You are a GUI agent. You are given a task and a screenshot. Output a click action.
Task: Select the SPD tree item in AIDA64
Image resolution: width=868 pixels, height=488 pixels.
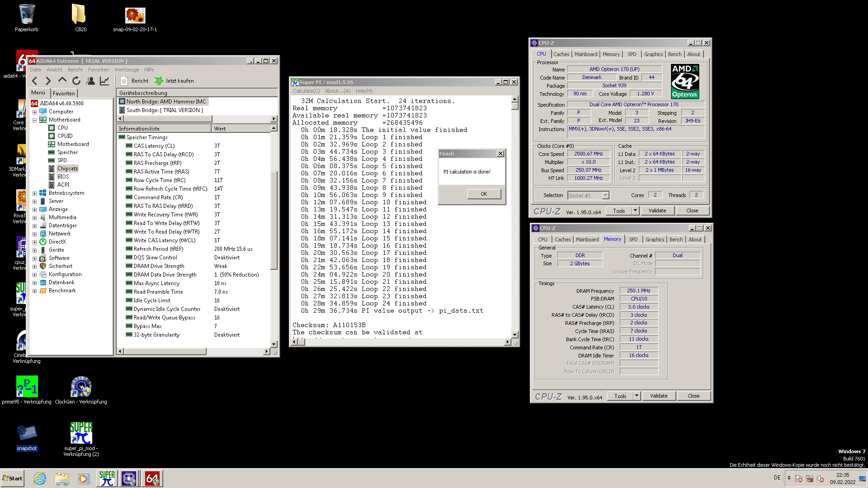[x=62, y=160]
